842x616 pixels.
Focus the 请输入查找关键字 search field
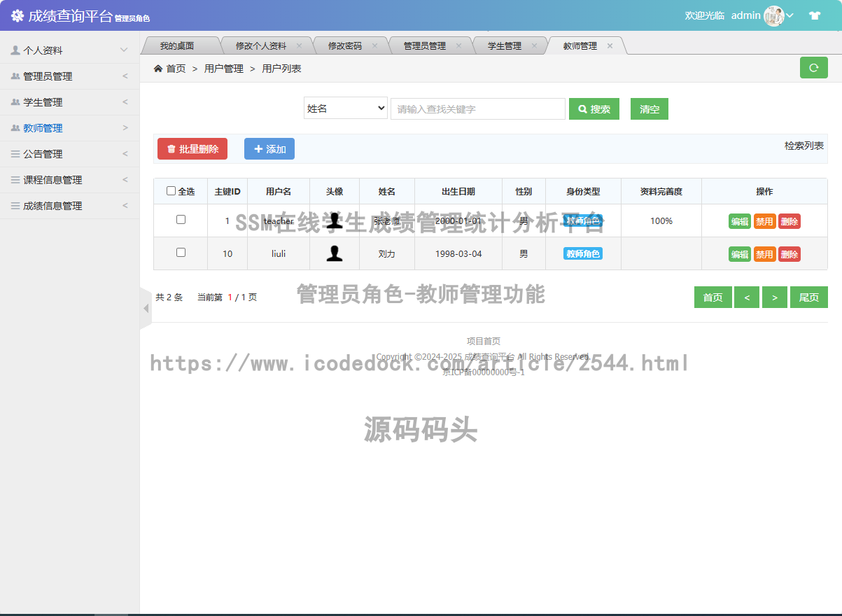coord(478,108)
